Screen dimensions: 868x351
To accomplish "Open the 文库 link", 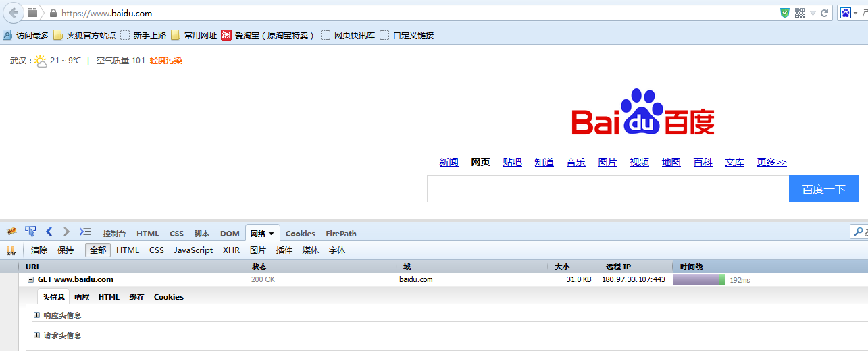I will [x=734, y=162].
